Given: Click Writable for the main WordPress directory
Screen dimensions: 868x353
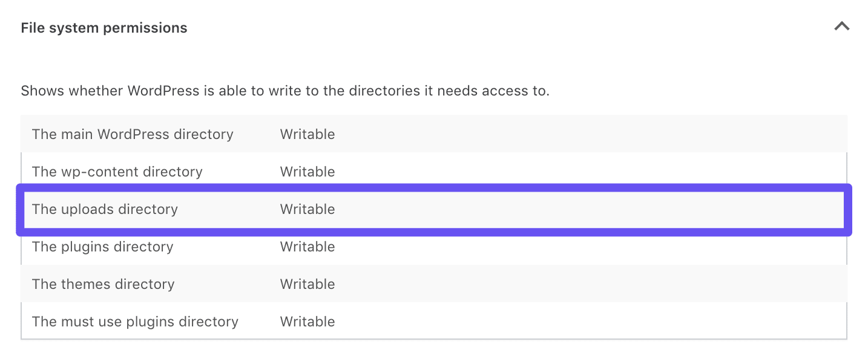Looking at the screenshot, I should [307, 134].
